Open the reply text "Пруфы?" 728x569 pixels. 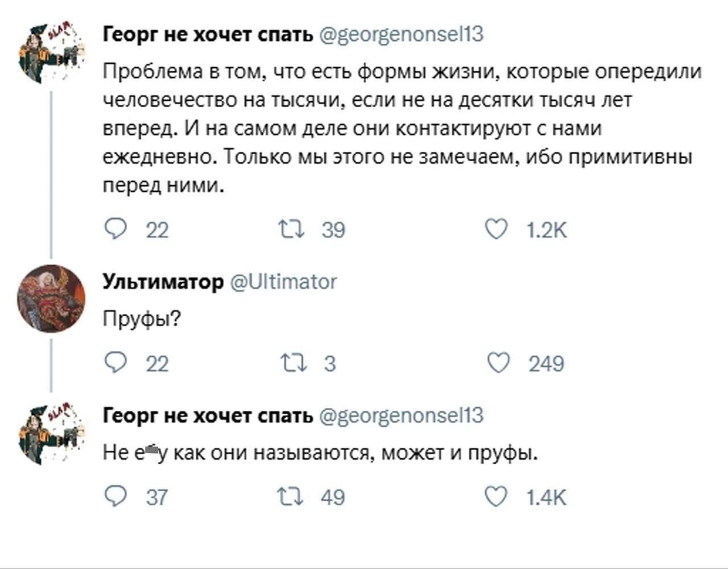tap(142, 319)
